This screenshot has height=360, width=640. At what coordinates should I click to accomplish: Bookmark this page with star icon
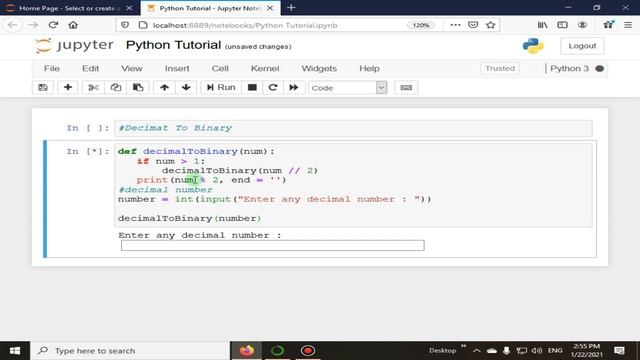click(x=491, y=25)
